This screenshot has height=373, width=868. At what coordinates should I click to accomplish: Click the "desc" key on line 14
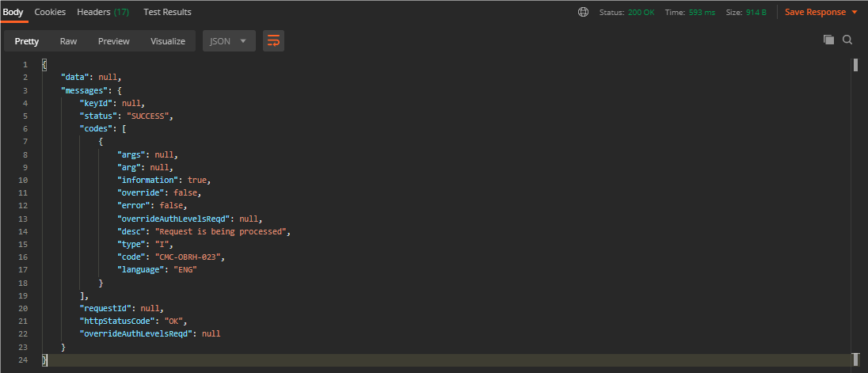(x=133, y=231)
